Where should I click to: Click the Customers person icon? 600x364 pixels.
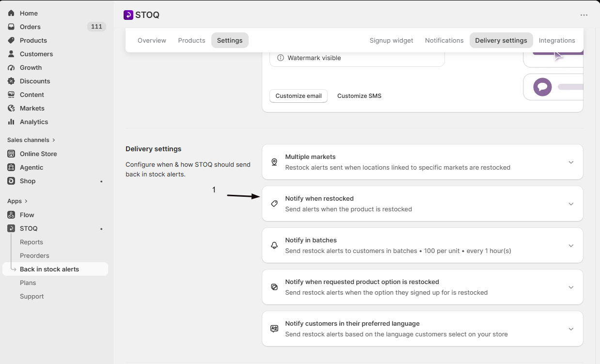tap(11, 54)
